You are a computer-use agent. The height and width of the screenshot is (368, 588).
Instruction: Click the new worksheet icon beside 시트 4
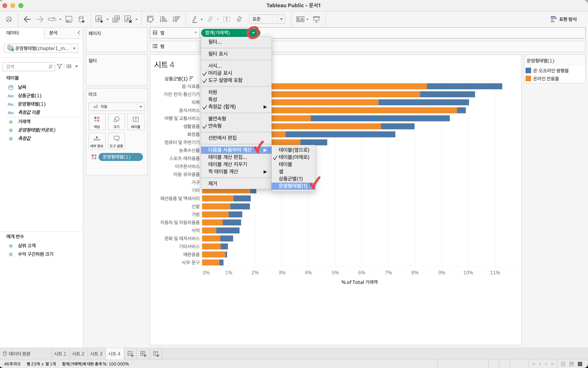tap(130, 354)
